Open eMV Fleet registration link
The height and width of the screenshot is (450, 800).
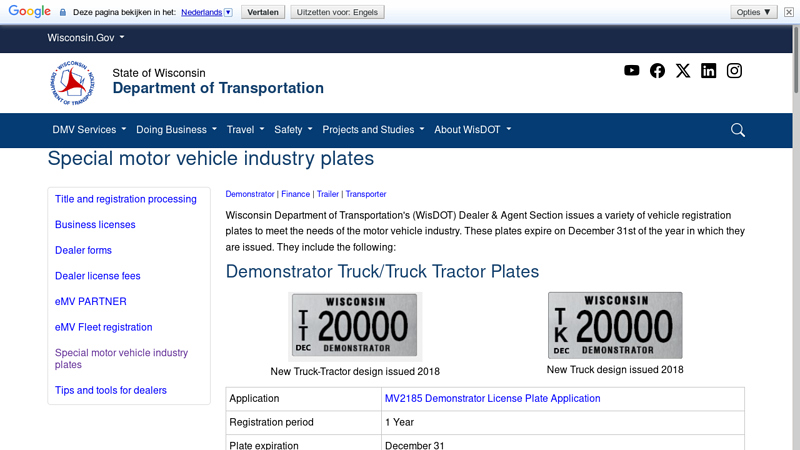[104, 327]
